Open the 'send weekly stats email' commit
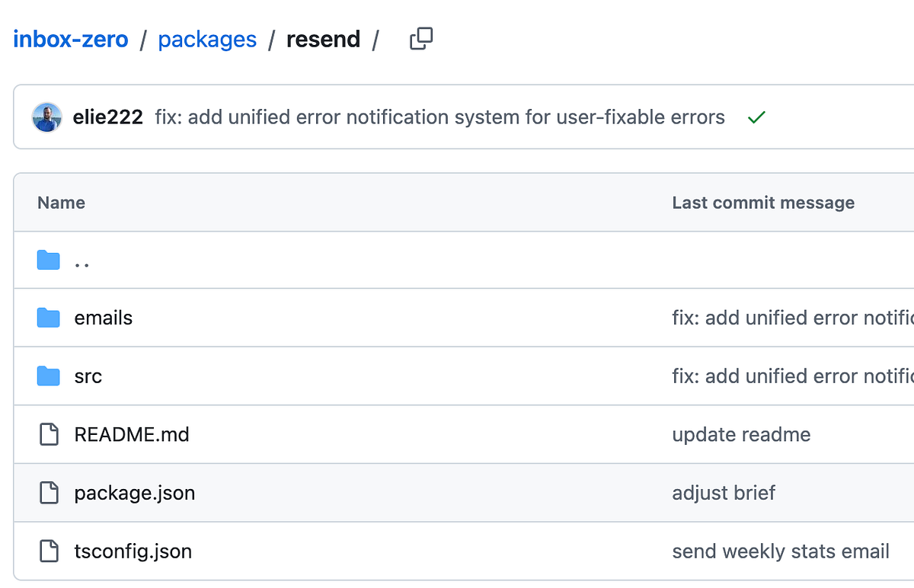Viewport: 914px width, 588px height. pos(781,551)
